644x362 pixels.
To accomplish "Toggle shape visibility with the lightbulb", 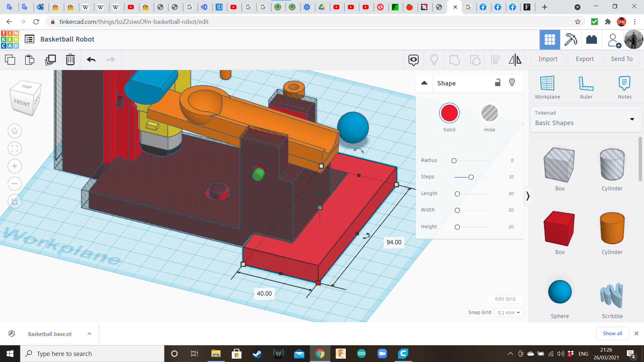I will [512, 82].
